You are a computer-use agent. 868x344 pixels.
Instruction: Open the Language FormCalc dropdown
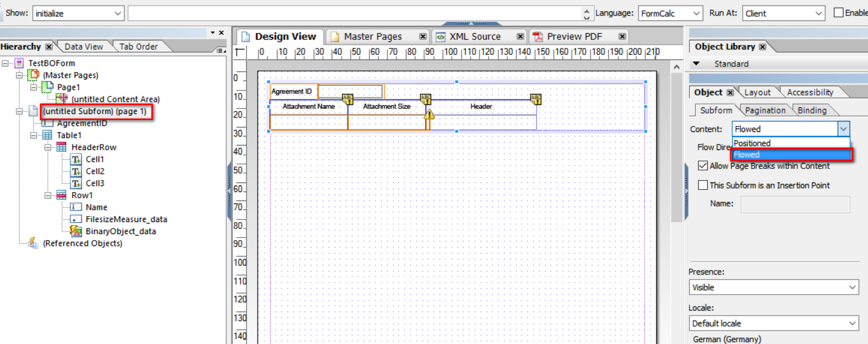[696, 13]
